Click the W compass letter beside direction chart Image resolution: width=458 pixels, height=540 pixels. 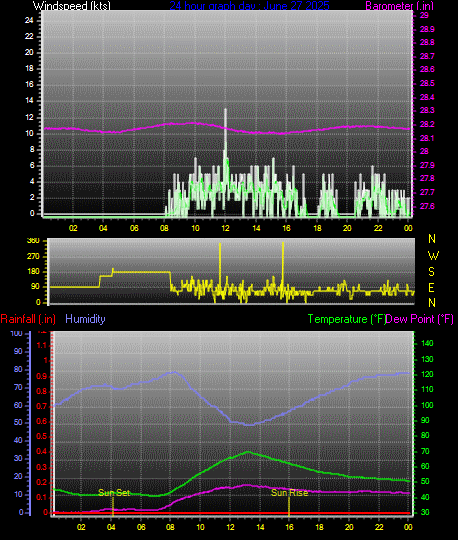433,256
